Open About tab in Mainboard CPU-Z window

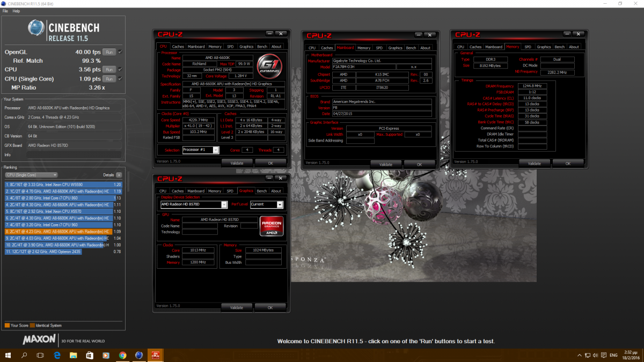(425, 48)
